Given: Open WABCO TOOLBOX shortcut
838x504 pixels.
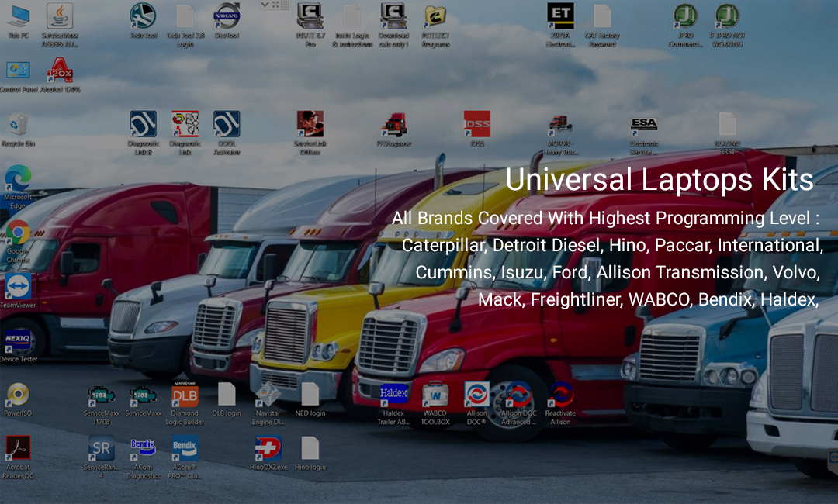Looking at the screenshot, I should pos(435,404).
